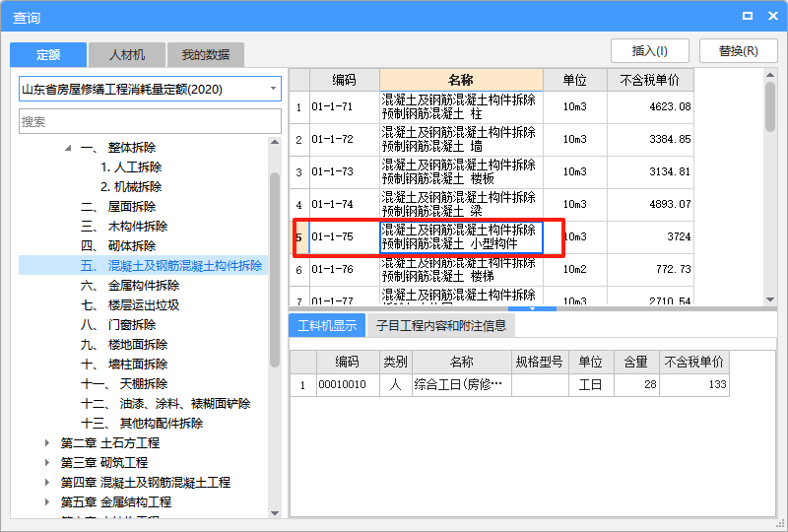
Task: Select 十二、油漆、涂料、裱糊面铲除 tree item
Action: coord(165,404)
